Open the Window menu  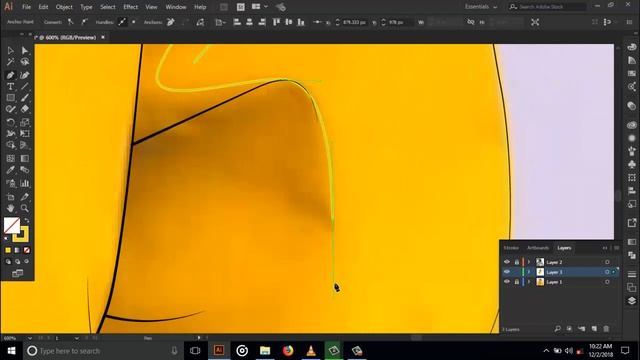click(176, 7)
